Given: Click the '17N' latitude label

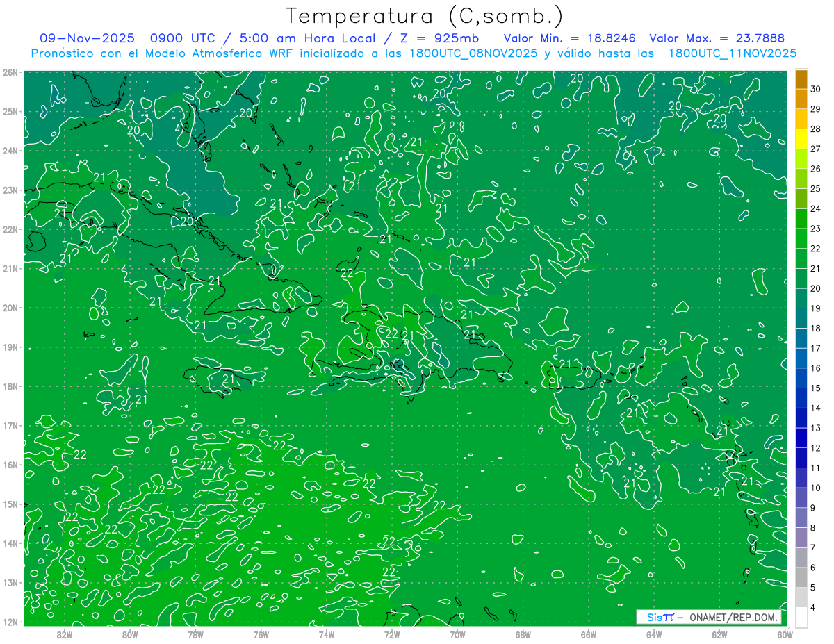Looking at the screenshot, I should point(10,425).
